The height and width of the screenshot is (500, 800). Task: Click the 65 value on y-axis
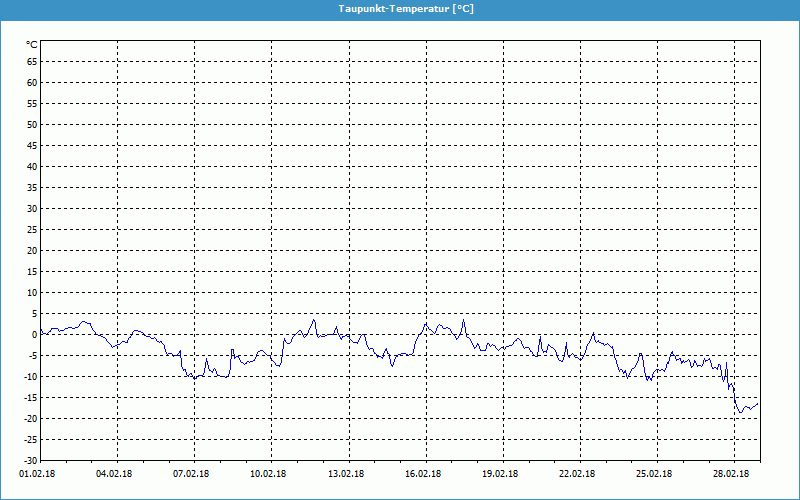pyautogui.click(x=32, y=61)
